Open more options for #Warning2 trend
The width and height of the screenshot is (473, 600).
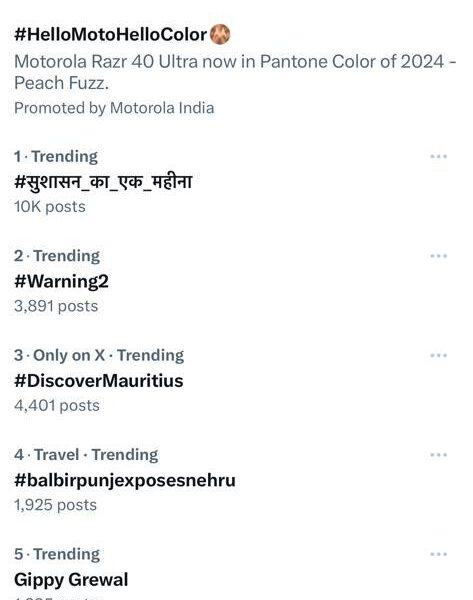pyautogui.click(x=438, y=256)
